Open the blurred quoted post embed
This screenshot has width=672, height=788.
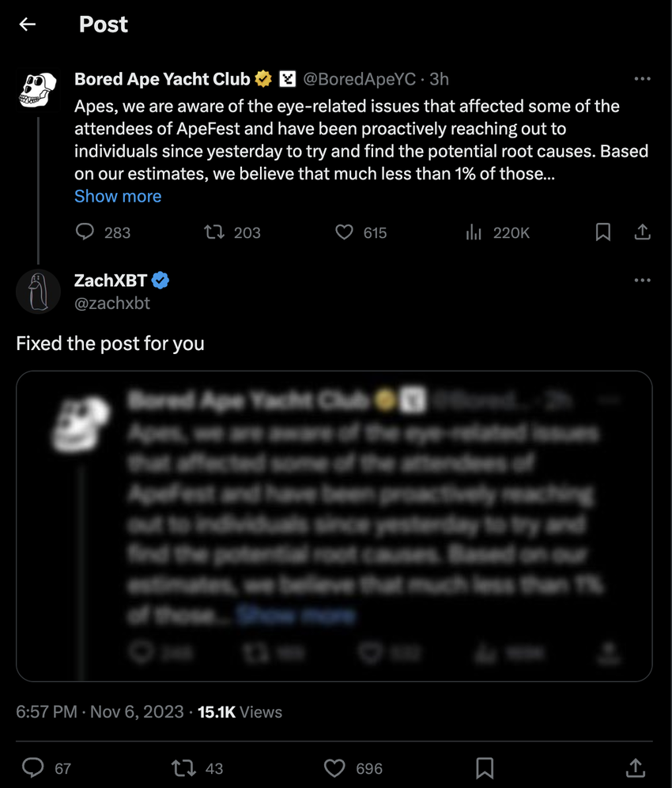[334, 526]
